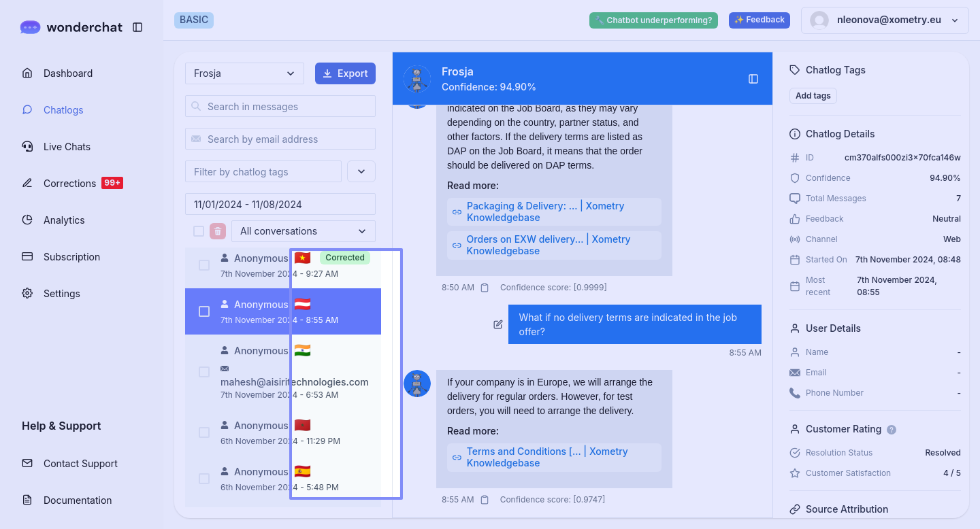Expand the chevron beside the chatlog tags filter
The image size is (980, 529).
point(361,171)
